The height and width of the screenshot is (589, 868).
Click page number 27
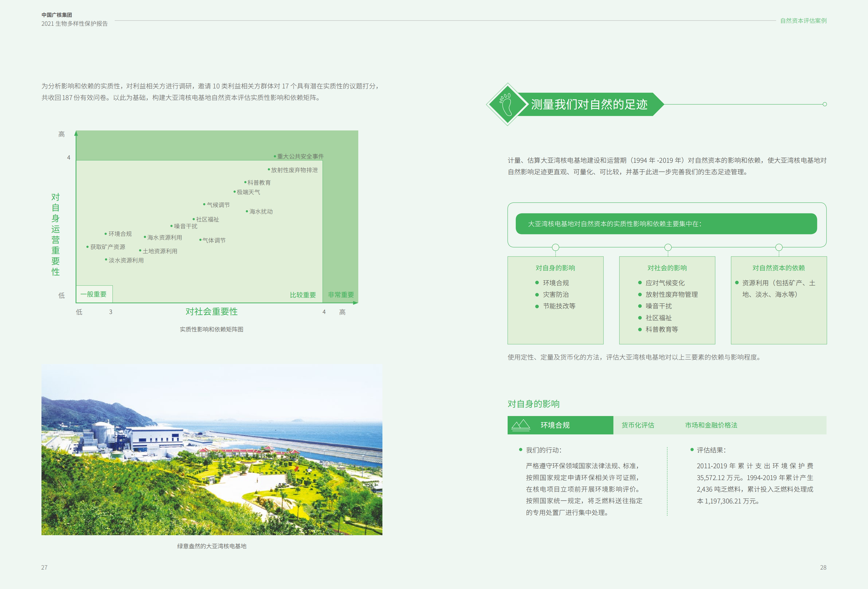[x=44, y=567]
